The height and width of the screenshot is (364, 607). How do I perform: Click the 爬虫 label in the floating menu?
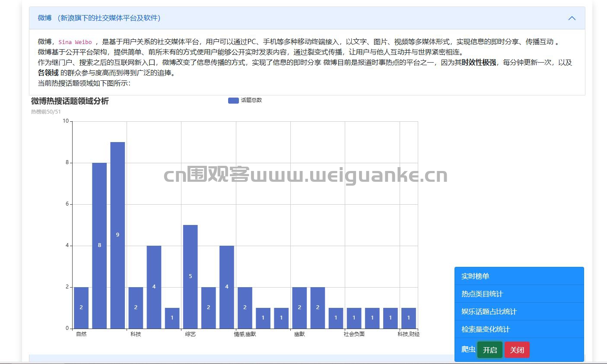point(468,349)
